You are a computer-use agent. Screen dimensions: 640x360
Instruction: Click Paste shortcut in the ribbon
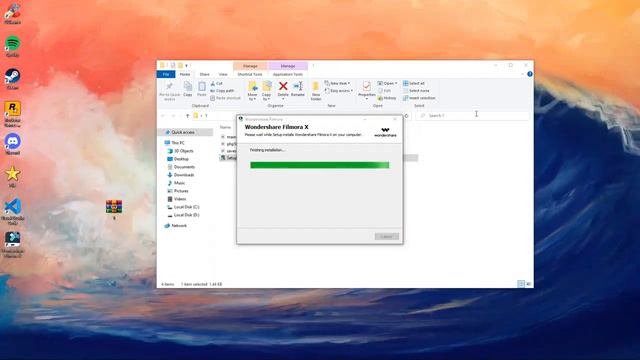point(226,98)
